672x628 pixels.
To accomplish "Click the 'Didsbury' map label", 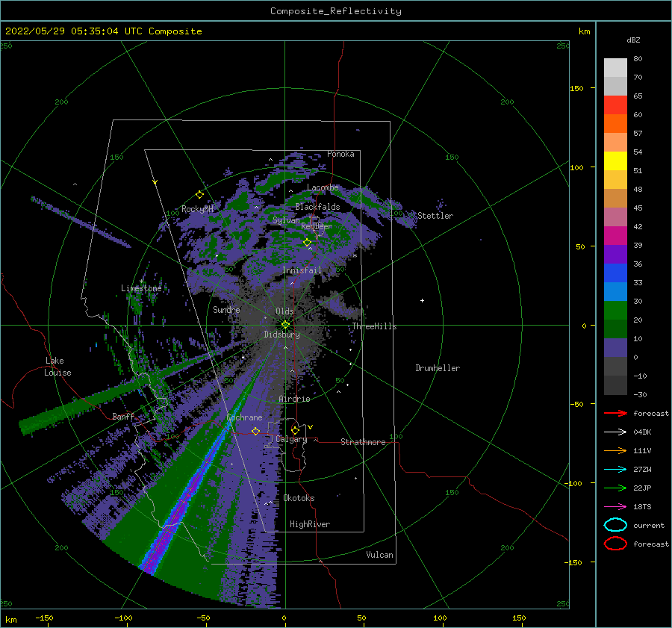I will coord(282,335).
